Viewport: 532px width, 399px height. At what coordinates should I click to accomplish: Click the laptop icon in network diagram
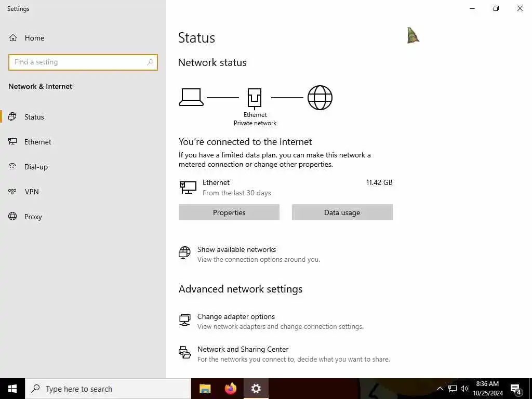191,97
